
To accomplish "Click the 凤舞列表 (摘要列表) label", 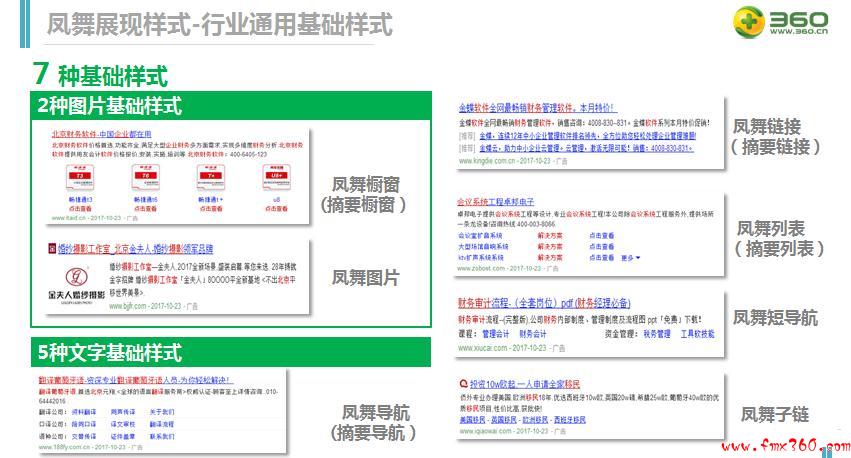I will pyautogui.click(x=778, y=238).
